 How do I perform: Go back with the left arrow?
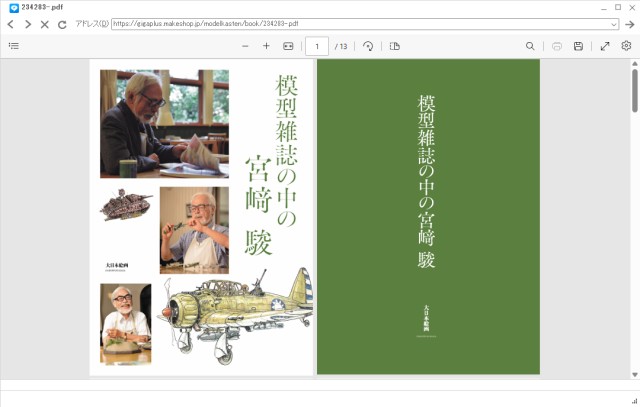(11, 24)
